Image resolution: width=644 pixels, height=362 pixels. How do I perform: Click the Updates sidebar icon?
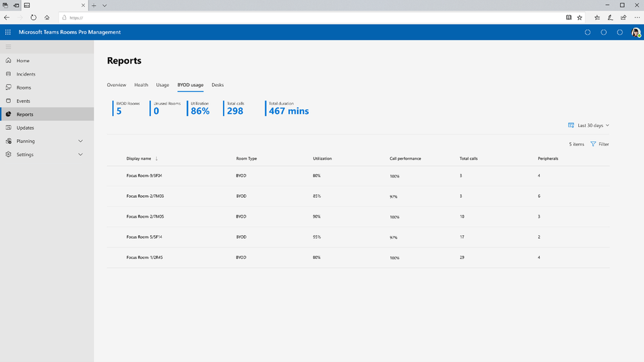click(x=8, y=128)
